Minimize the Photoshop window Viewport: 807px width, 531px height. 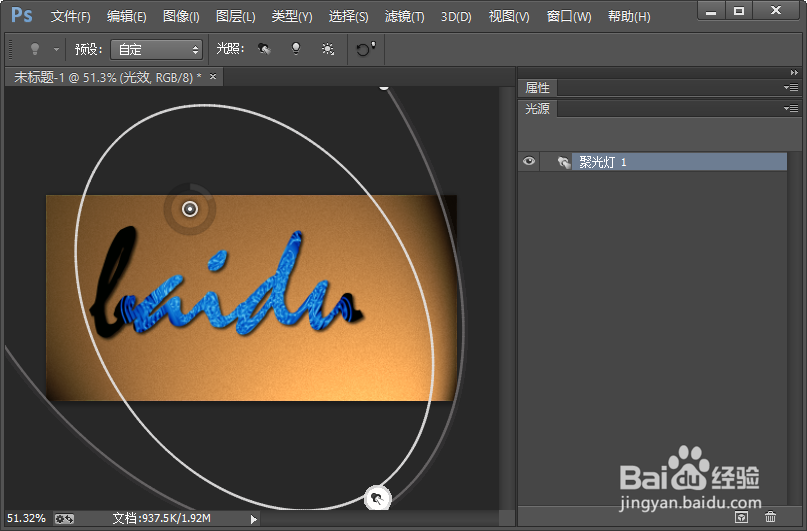point(711,11)
